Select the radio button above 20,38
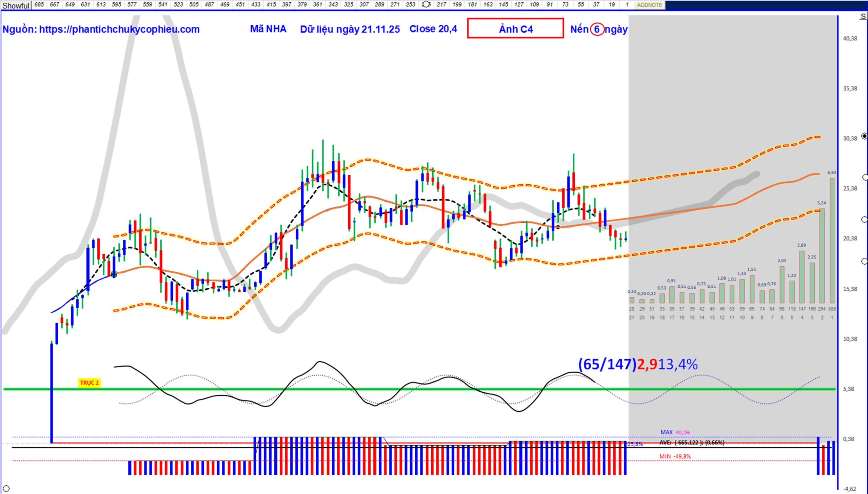 (x=865, y=220)
